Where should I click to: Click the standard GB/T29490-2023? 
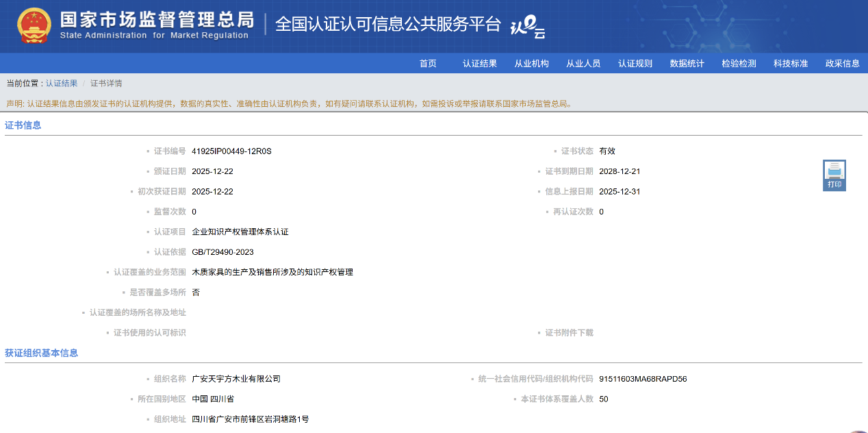(x=222, y=252)
